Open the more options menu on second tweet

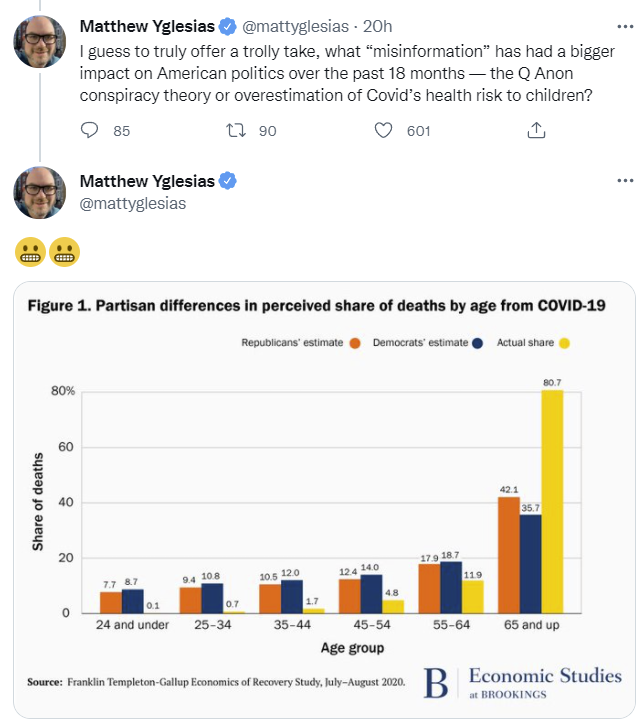click(x=625, y=181)
